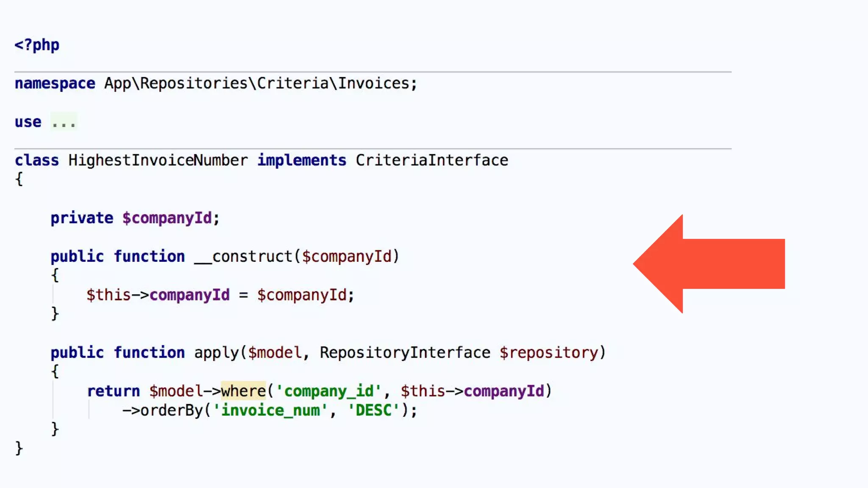Viewport: 868px width, 488px height.
Task: Click the HighestInvoiceNumber class name
Action: click(158, 161)
